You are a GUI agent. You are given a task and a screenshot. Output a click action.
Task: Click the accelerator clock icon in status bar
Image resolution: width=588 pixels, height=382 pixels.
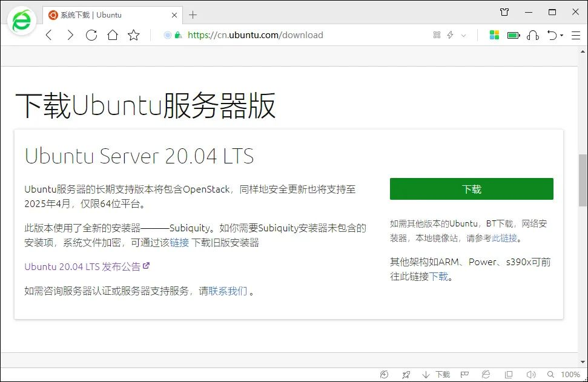(x=384, y=374)
